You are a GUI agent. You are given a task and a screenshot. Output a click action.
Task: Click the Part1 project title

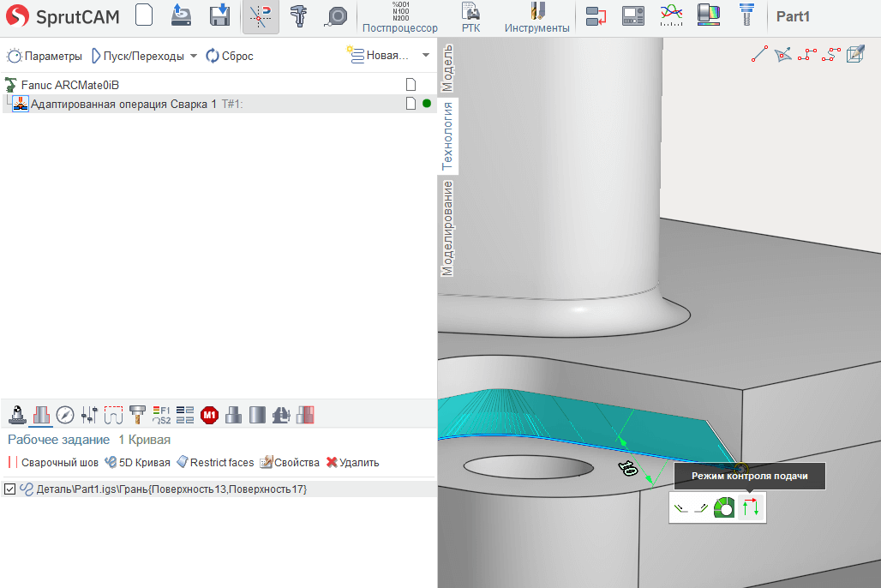click(793, 17)
